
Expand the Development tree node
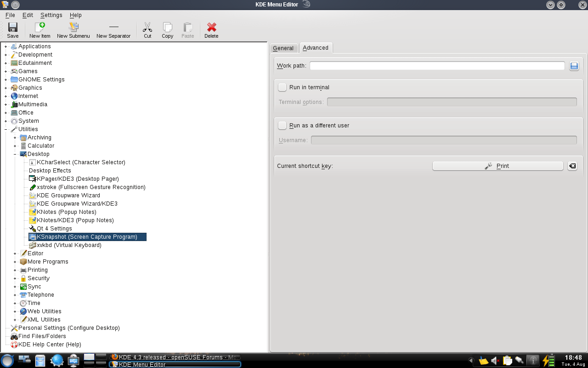[x=6, y=55]
